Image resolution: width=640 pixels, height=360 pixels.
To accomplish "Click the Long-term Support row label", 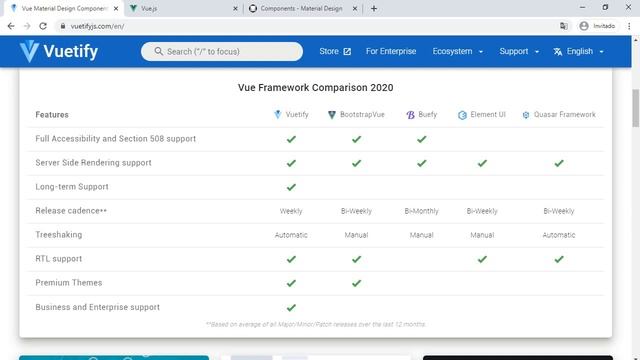I will tap(72, 187).
